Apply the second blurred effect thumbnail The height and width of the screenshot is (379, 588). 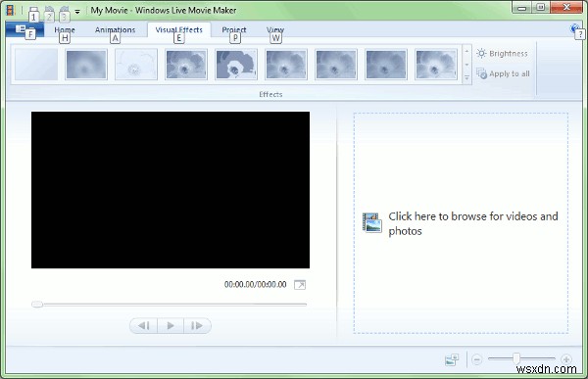pyautogui.click(x=86, y=65)
